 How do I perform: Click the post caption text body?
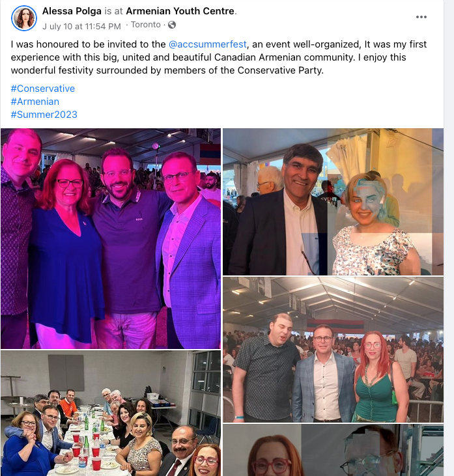coord(219,57)
